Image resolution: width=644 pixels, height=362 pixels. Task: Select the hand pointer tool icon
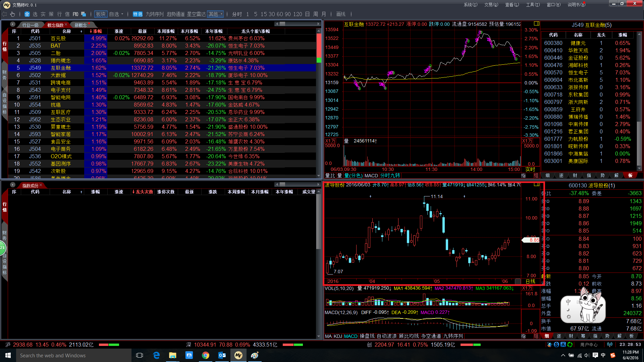pos(12,14)
